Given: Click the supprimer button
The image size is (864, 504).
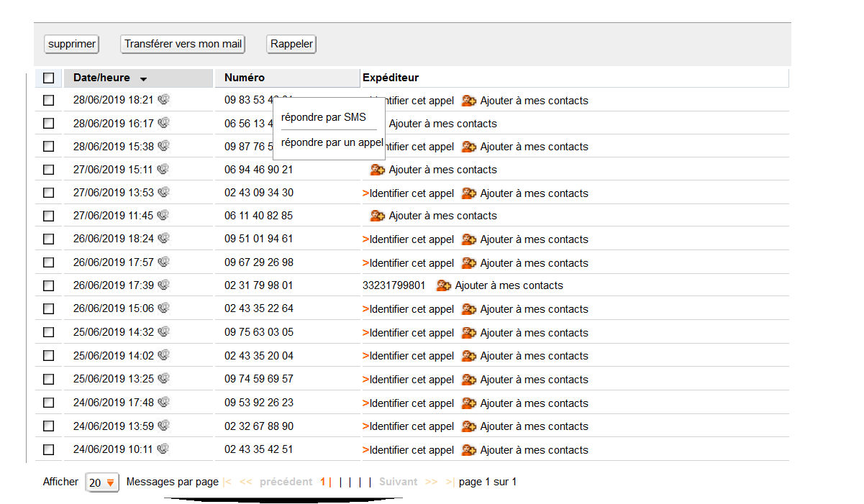Looking at the screenshot, I should coord(71,44).
